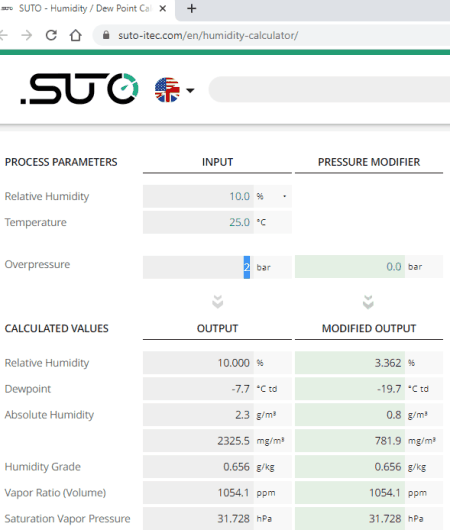Go to the browser home page icon
450x530 pixels.
point(75,35)
